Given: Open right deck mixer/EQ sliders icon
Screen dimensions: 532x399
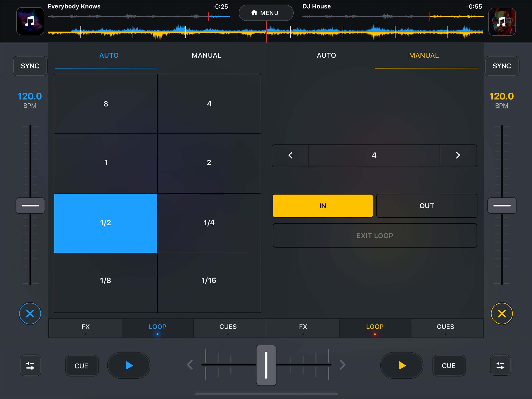Looking at the screenshot, I should pyautogui.click(x=500, y=365).
